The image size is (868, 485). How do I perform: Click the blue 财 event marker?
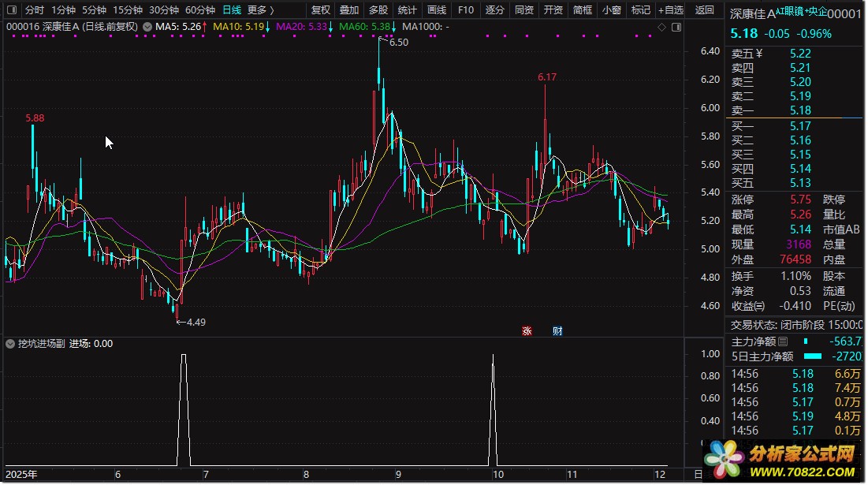557,330
